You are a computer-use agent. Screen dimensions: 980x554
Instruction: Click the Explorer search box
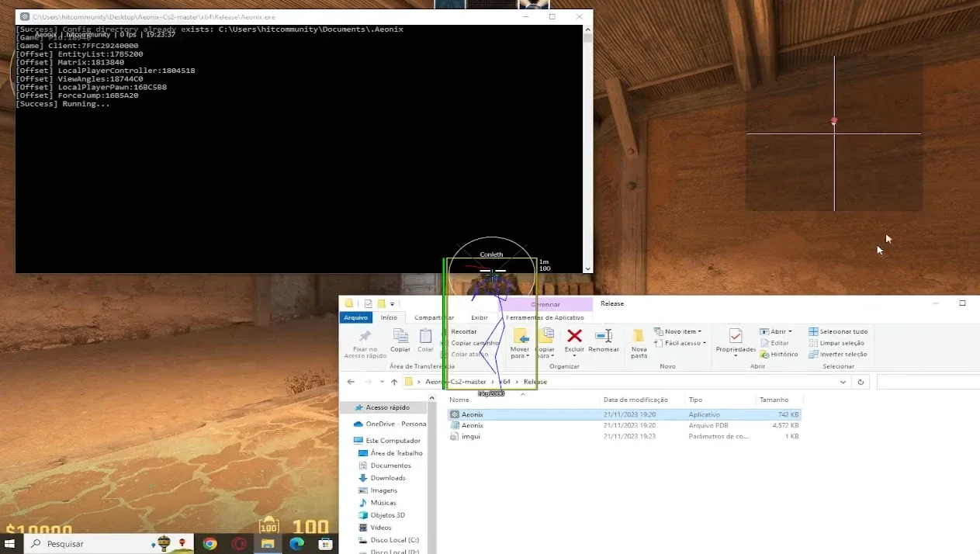tap(928, 382)
